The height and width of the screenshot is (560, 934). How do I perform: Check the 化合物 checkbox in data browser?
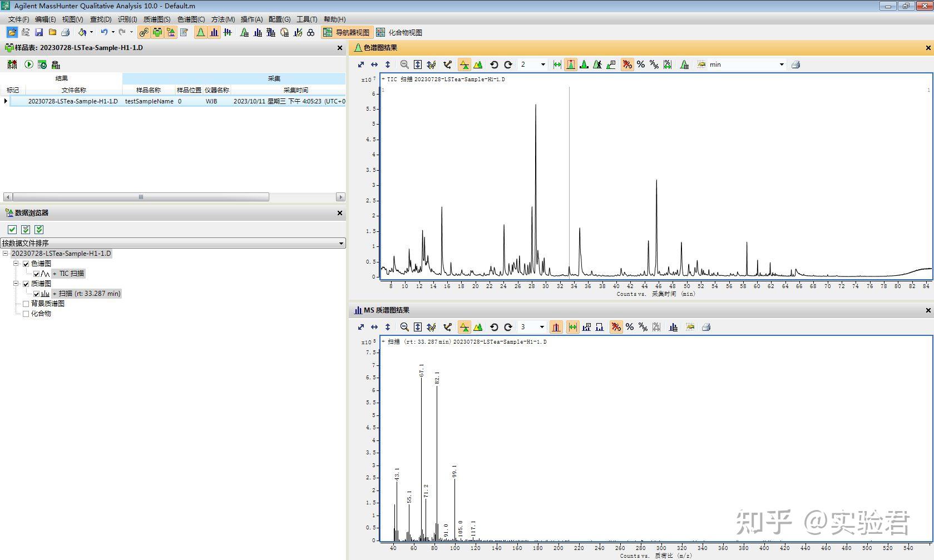(x=26, y=313)
